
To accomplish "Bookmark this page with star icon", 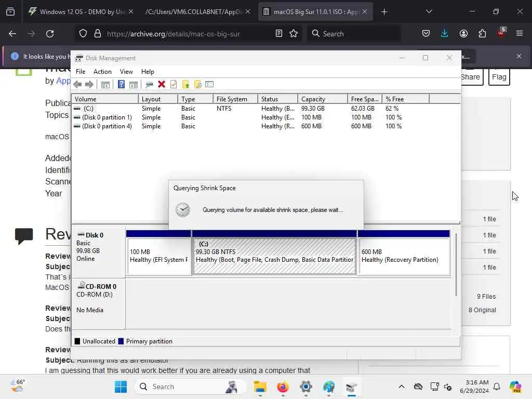I will click(294, 33).
